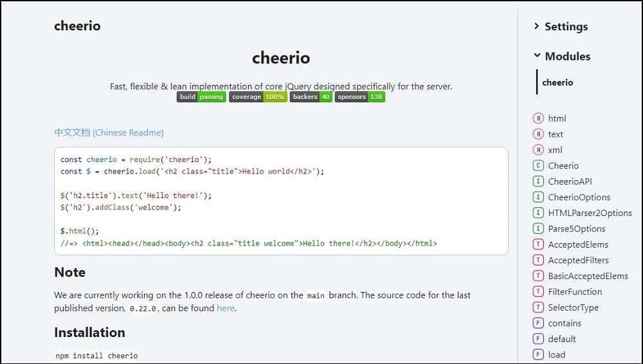Open the FilterFunction type page

575,292
